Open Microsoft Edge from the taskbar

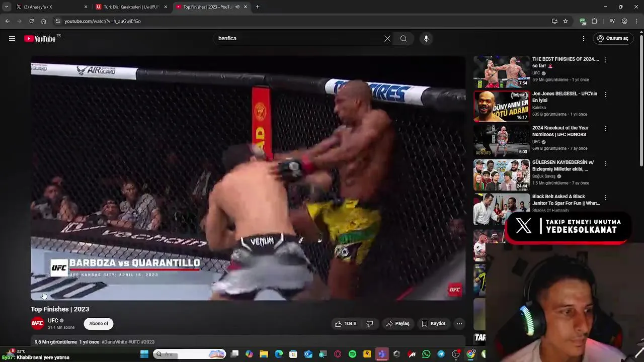pos(279,354)
